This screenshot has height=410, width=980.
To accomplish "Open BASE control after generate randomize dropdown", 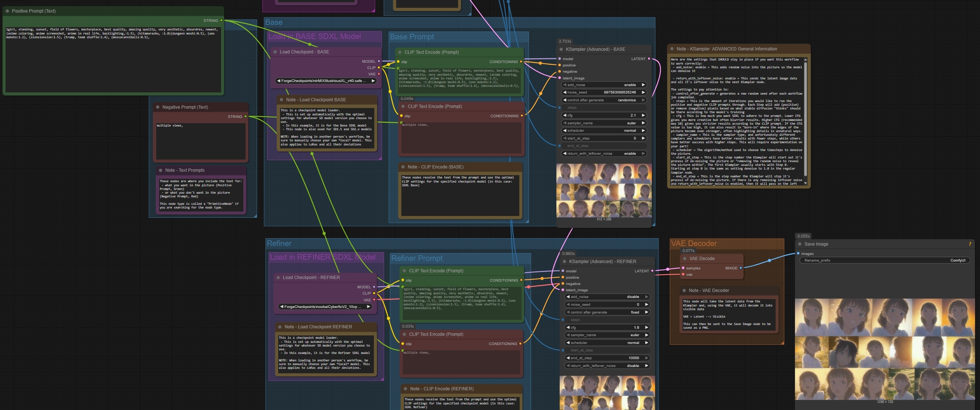I will point(604,100).
